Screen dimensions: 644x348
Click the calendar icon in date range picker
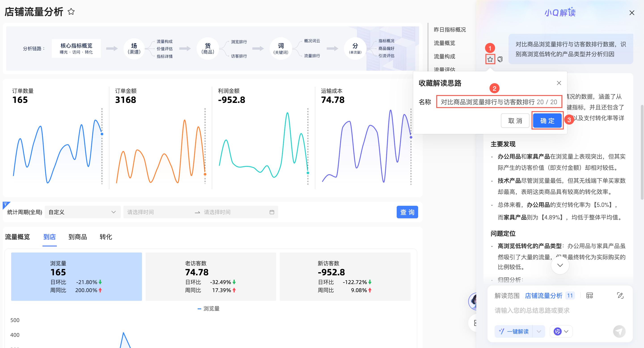(272, 212)
